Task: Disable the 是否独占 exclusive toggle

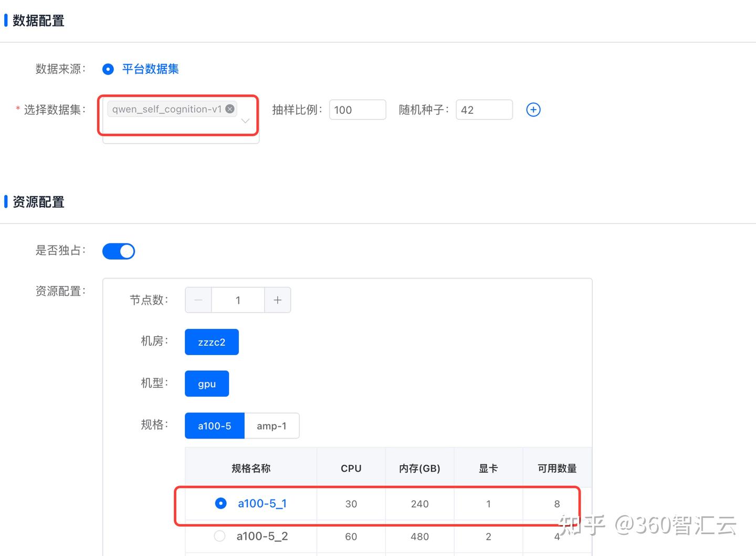Action: (118, 251)
